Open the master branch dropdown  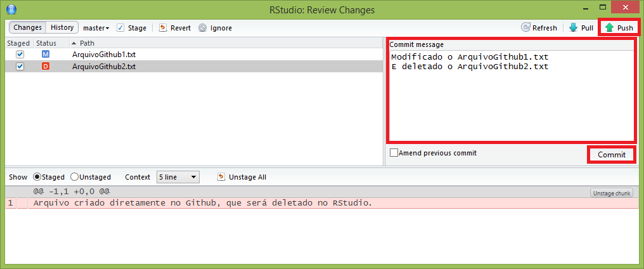(x=96, y=28)
